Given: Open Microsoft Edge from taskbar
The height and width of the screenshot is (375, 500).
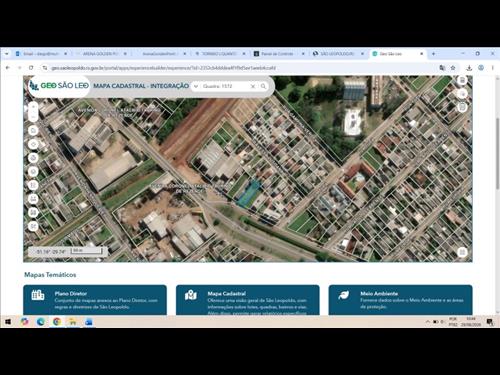Looking at the screenshot, I should point(41,322).
